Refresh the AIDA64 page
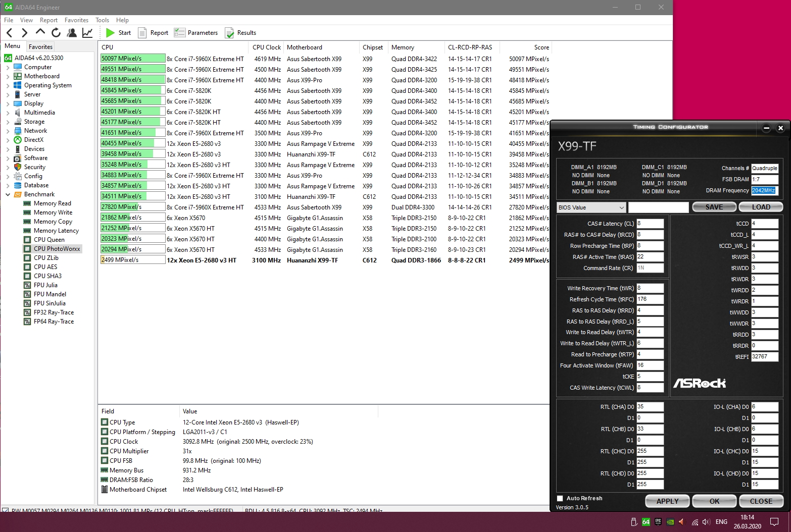 pos(56,33)
